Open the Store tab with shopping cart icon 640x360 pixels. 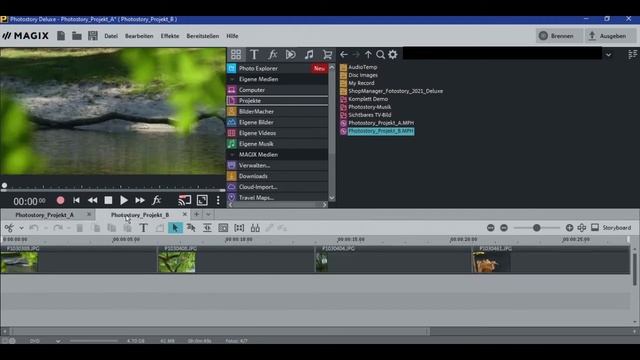[327, 54]
